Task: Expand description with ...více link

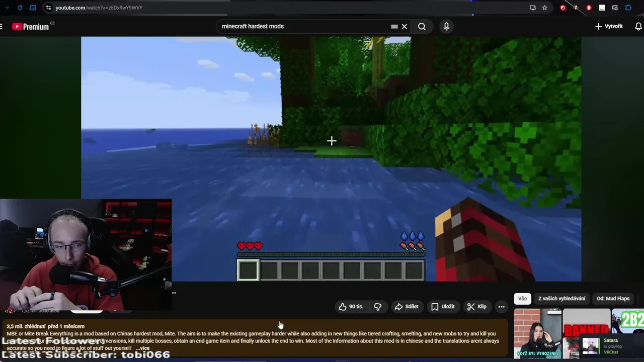Action: [143, 348]
